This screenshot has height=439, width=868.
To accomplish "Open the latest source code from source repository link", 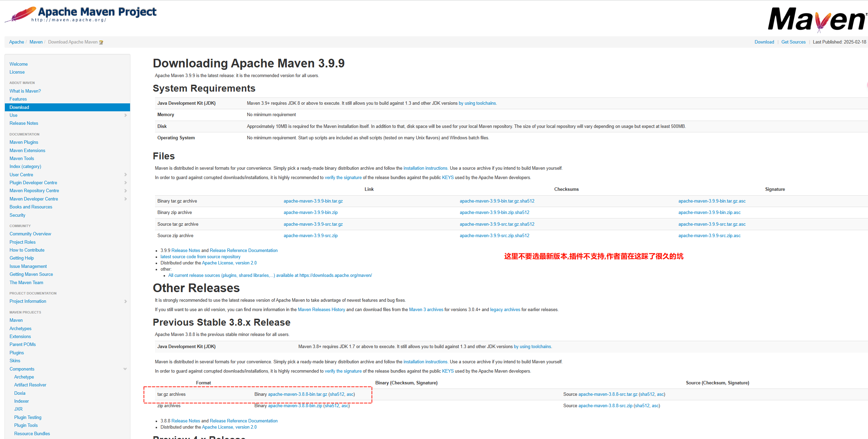I will pos(200,257).
